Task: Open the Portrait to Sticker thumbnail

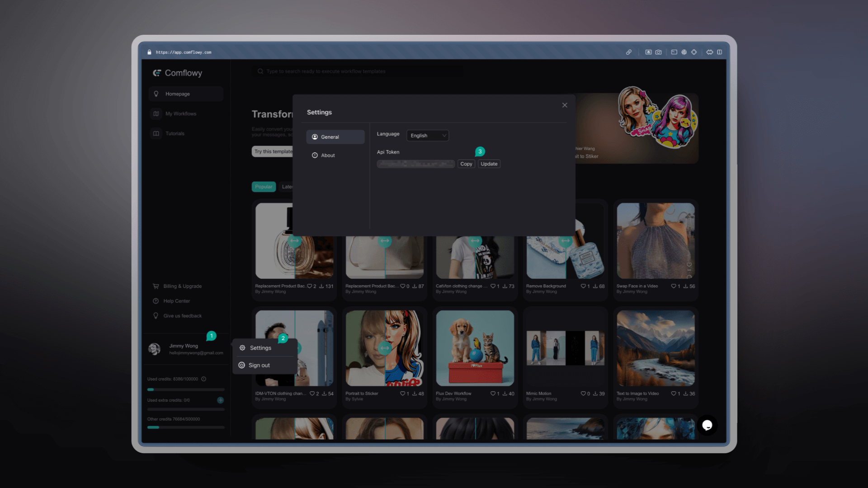Action: [x=385, y=348]
